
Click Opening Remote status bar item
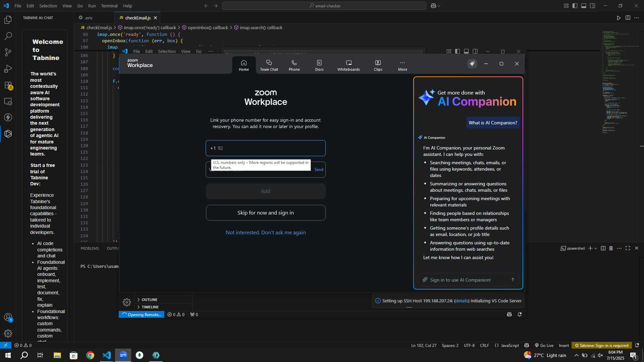142,314
